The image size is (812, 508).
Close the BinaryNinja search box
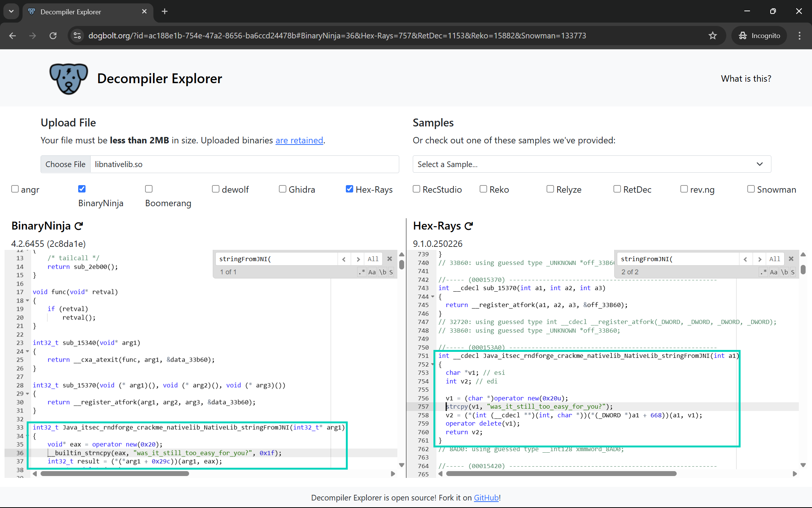pyautogui.click(x=389, y=259)
